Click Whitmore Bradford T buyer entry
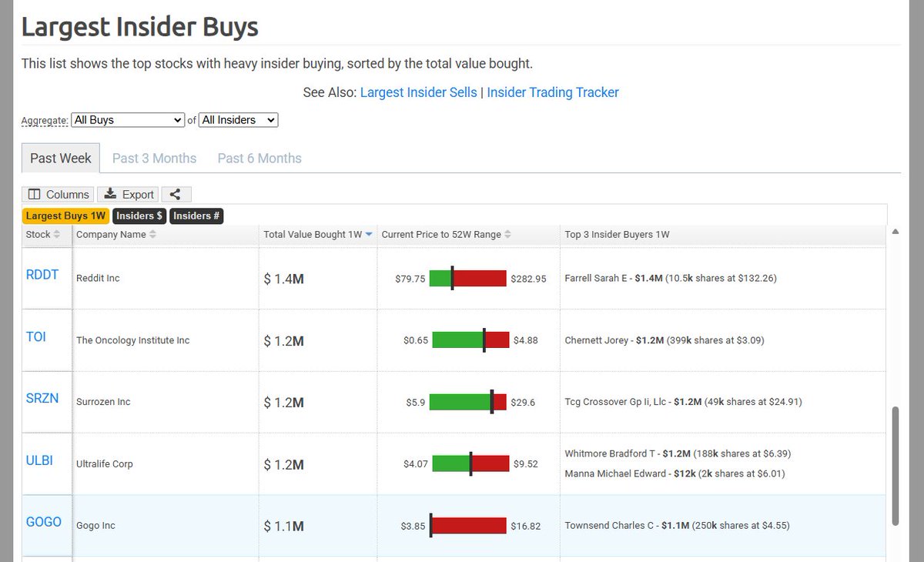 click(678, 453)
